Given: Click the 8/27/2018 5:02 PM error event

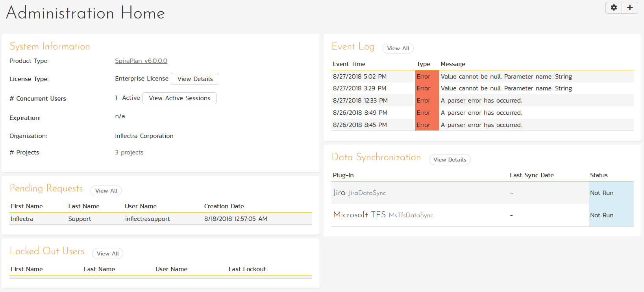Looking at the screenshot, I should [x=359, y=77].
